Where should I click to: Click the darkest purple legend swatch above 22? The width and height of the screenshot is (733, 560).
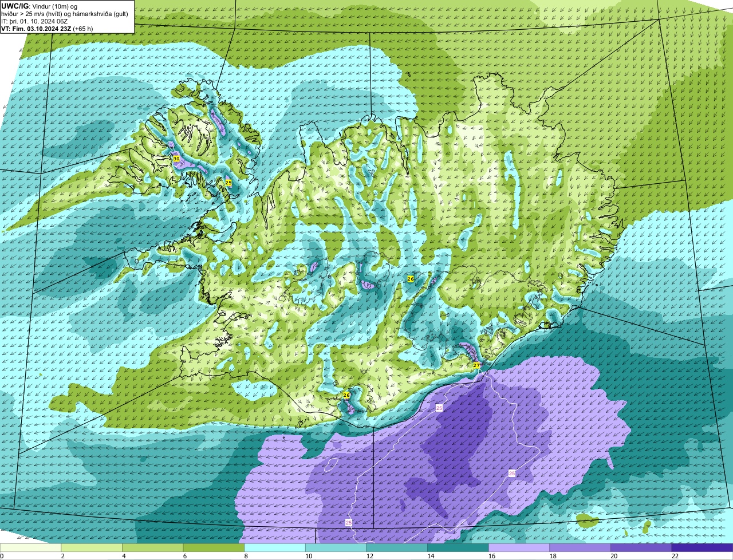(x=702, y=547)
